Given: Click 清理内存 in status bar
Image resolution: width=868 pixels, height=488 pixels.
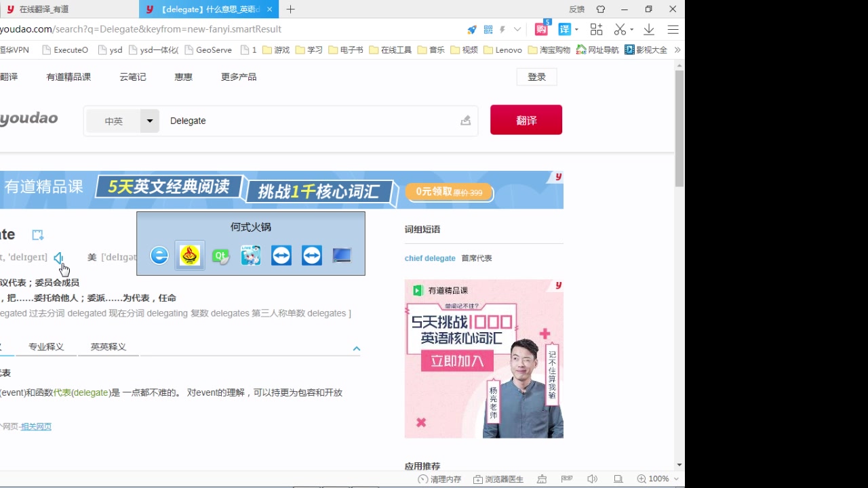Looking at the screenshot, I should 440,479.
